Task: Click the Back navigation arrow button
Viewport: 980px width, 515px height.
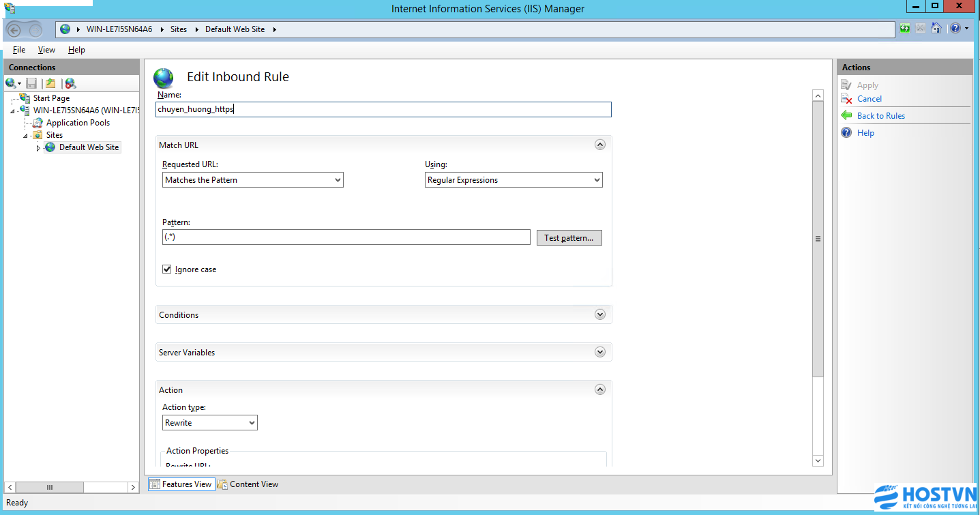Action: click(15, 29)
